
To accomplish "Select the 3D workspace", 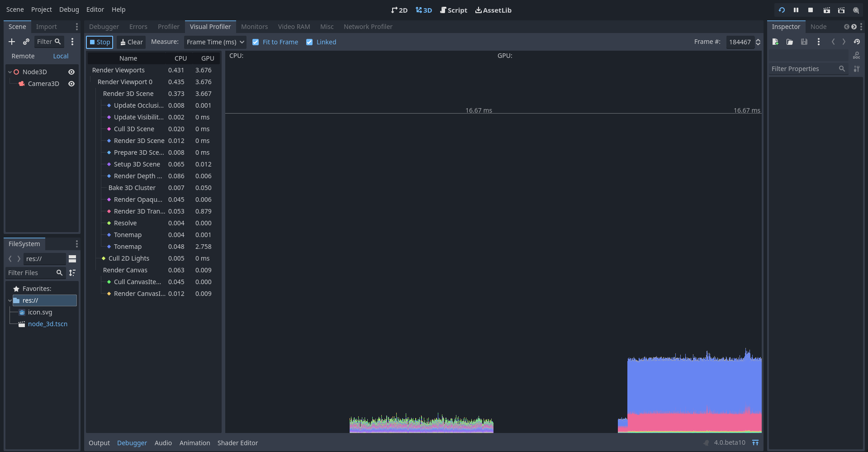I will tap(423, 10).
